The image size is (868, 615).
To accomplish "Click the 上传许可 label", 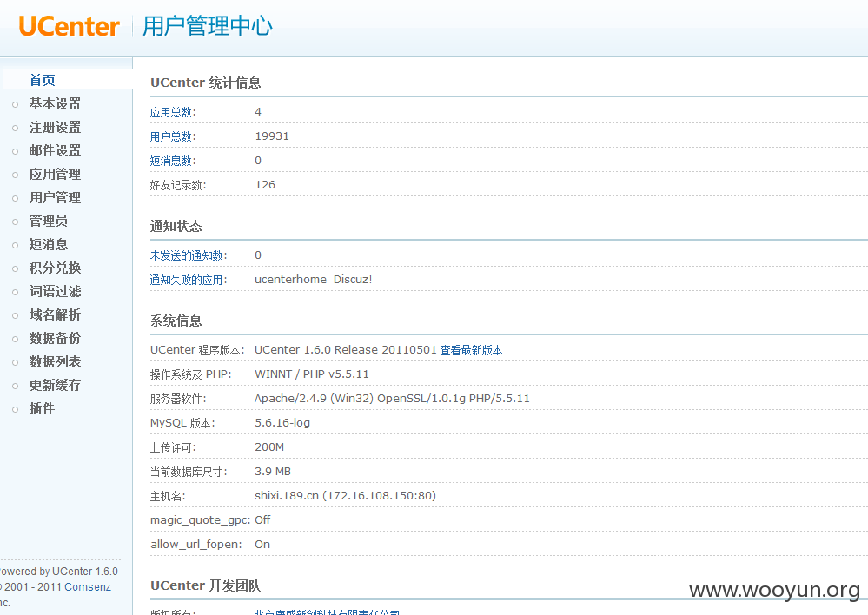I will pos(173,448).
